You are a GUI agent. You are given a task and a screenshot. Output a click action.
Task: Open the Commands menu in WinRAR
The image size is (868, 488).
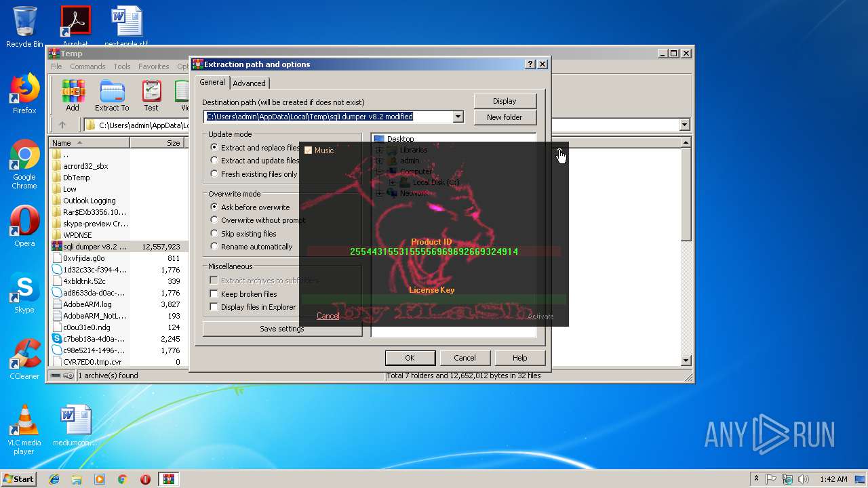(x=87, y=66)
